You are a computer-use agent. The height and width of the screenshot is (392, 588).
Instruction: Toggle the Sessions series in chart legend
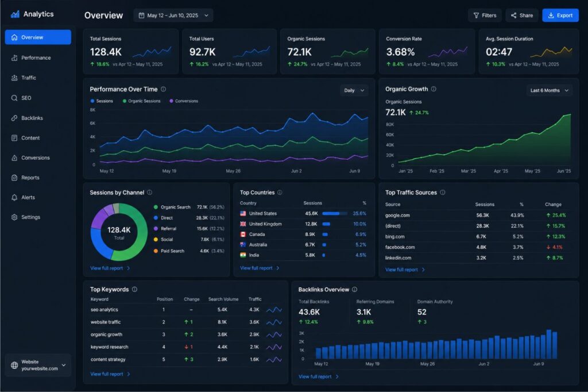click(x=102, y=101)
